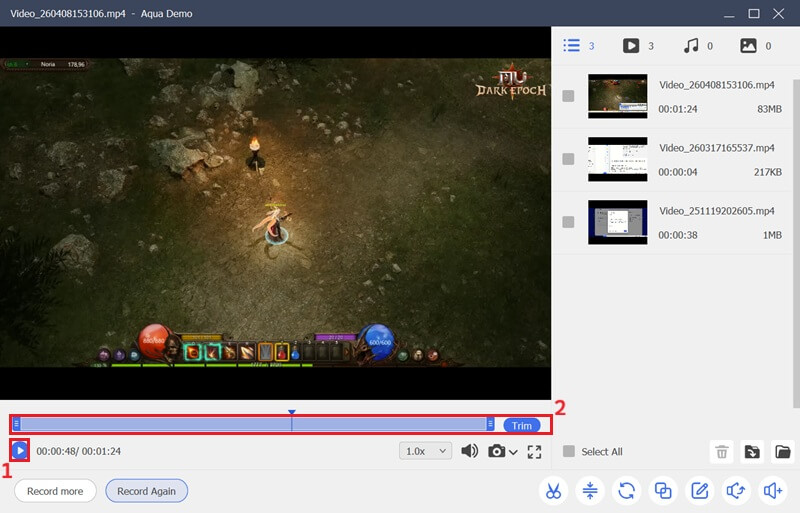Switch to the audio files tab
This screenshot has width=800, height=513.
[x=698, y=45]
